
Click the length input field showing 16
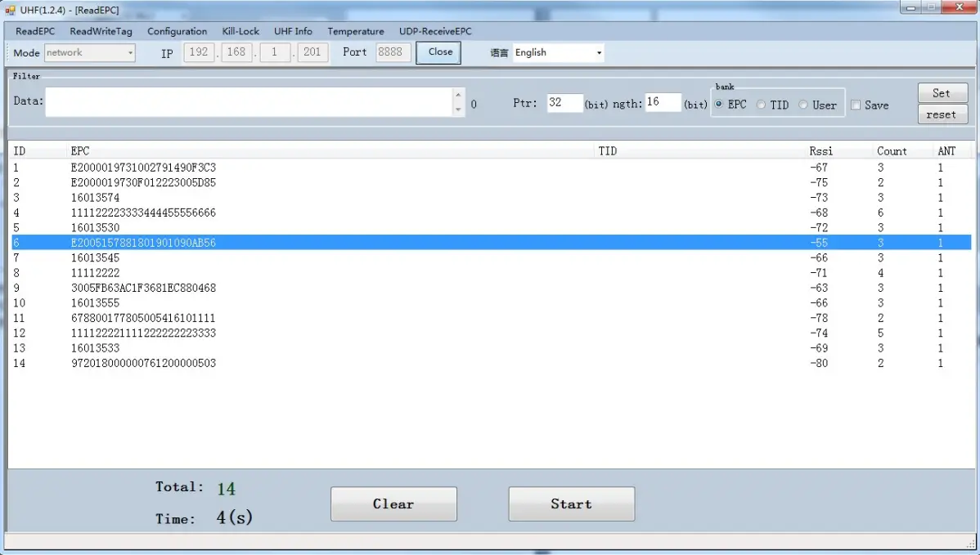coord(663,101)
